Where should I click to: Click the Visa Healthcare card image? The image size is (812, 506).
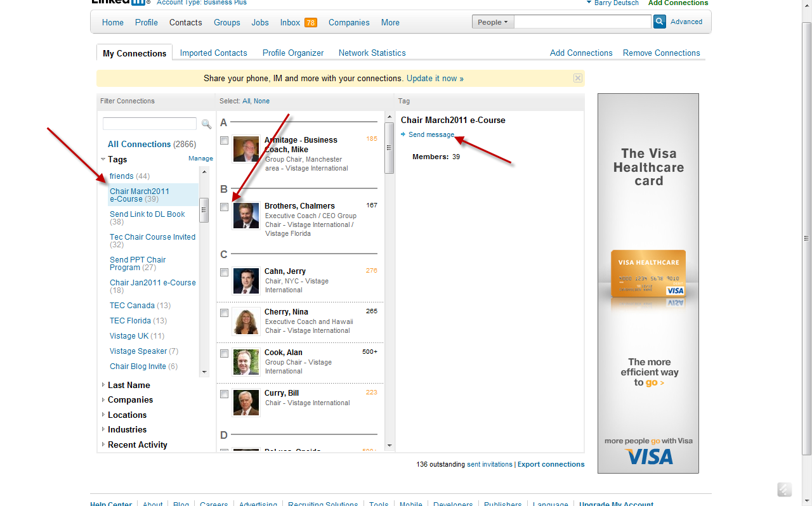pyautogui.click(x=648, y=274)
